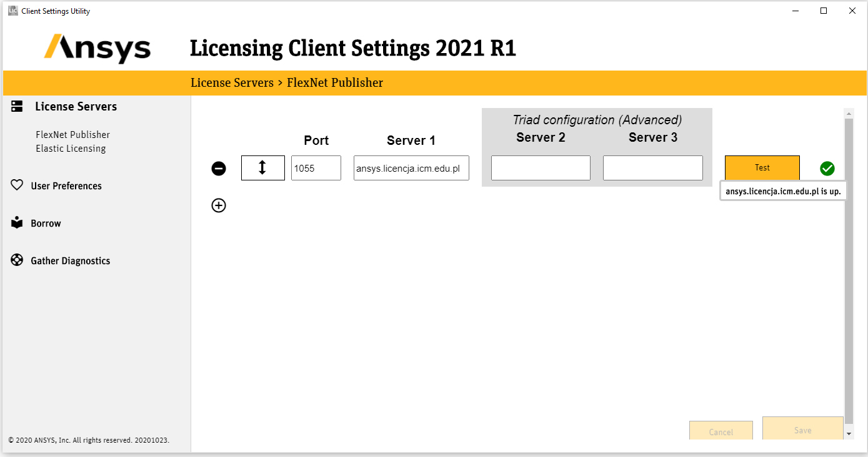Open License Servers section

pyautogui.click(x=76, y=107)
